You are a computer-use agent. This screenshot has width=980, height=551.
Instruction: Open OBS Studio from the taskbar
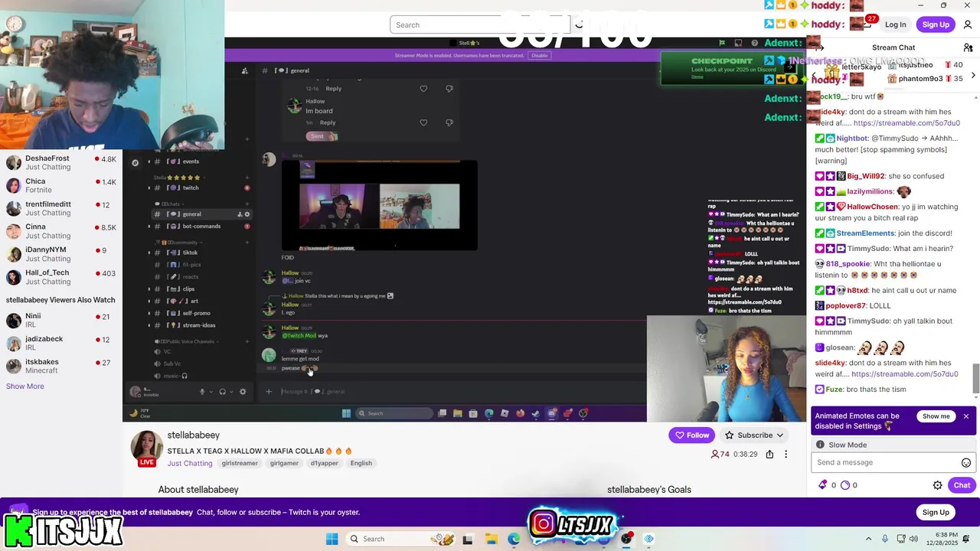pos(626,539)
